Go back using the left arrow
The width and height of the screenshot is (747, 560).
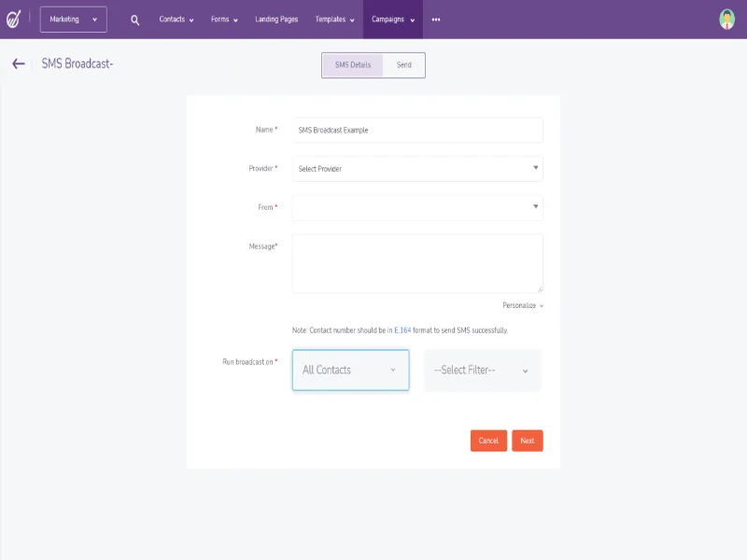(x=18, y=63)
